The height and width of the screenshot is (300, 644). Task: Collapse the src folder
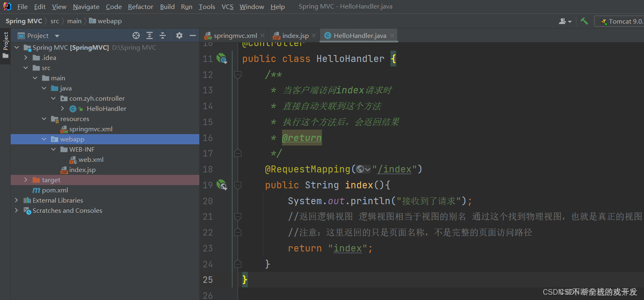click(26, 68)
